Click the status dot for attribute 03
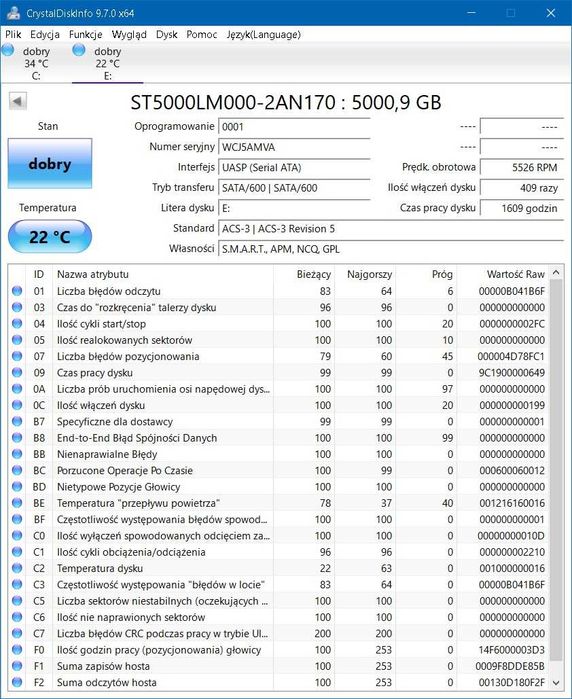Image resolution: width=572 pixels, height=699 pixels. [x=17, y=307]
